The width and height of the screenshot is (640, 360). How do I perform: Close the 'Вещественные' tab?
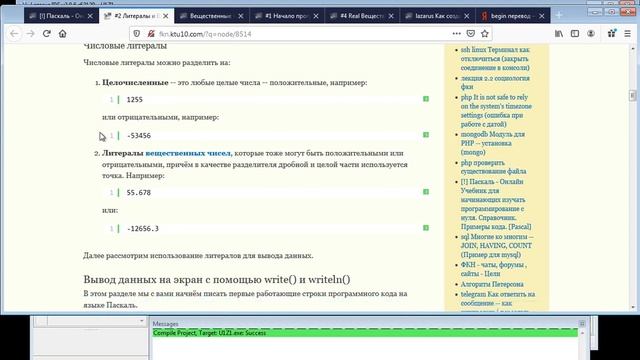[x=241, y=16]
